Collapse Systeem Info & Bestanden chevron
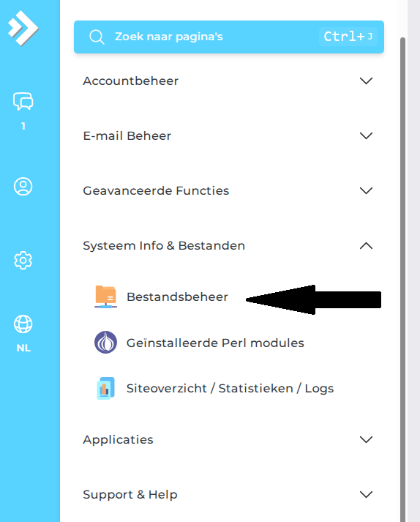Image resolution: width=420 pixels, height=522 pixels. coord(366,246)
